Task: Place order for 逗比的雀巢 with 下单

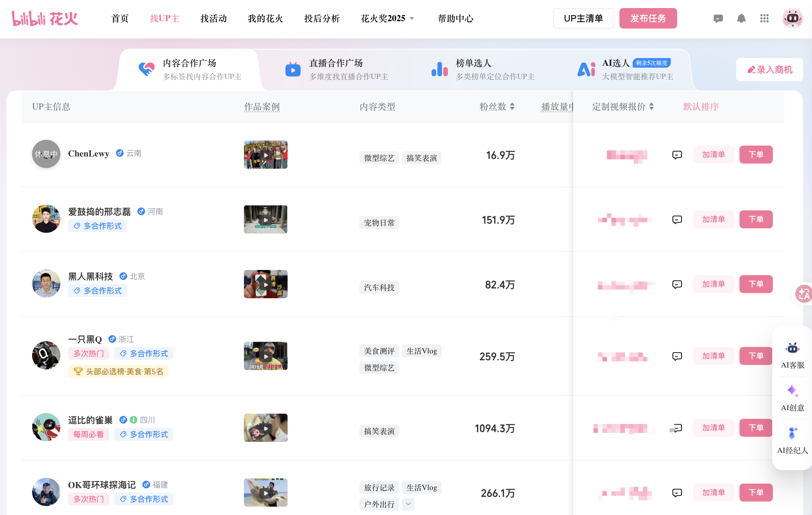Action: [756, 428]
